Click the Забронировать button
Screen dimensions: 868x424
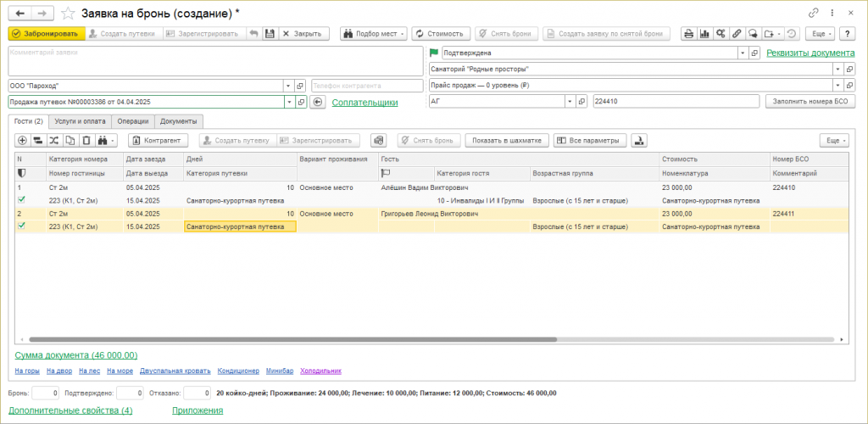(47, 33)
